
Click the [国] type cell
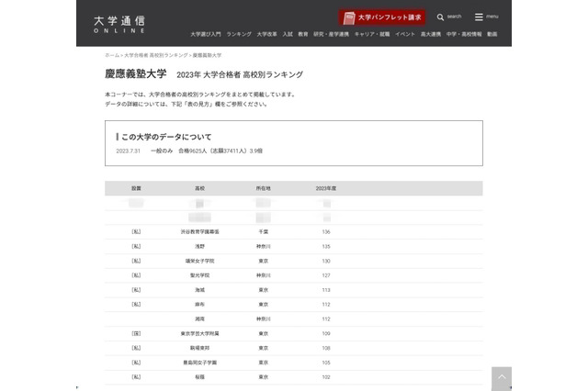point(136,333)
